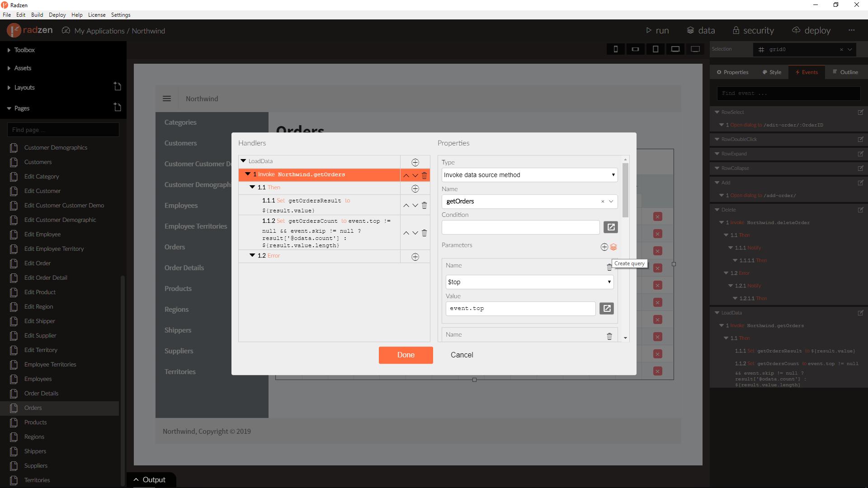The image size is (868, 488).
Task: Click the Condition input field
Action: point(520,227)
